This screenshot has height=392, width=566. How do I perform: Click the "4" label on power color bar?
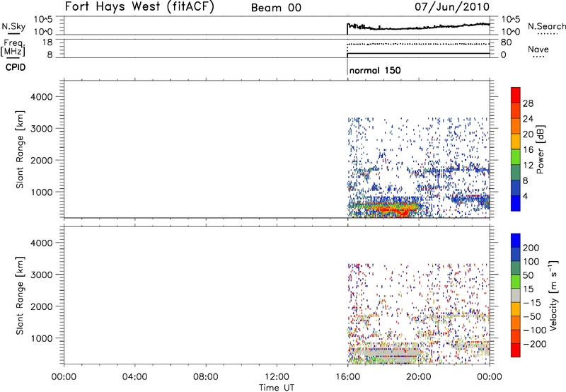(x=525, y=196)
